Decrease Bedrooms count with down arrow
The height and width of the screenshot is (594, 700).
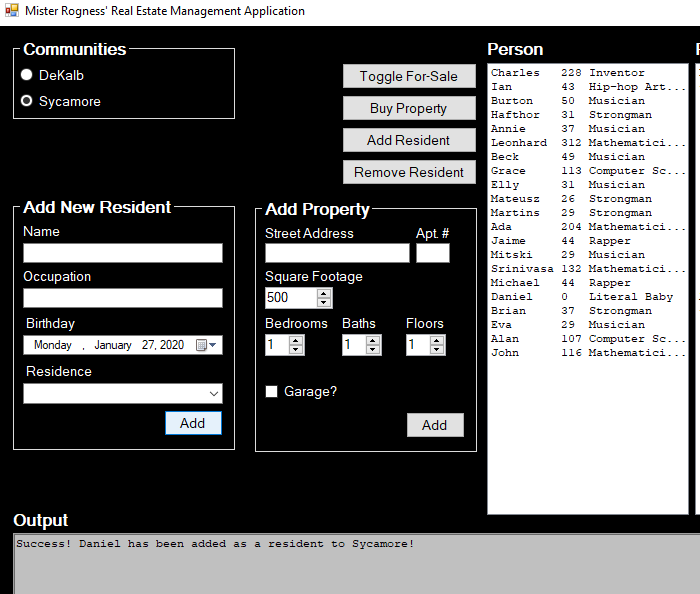(296, 350)
